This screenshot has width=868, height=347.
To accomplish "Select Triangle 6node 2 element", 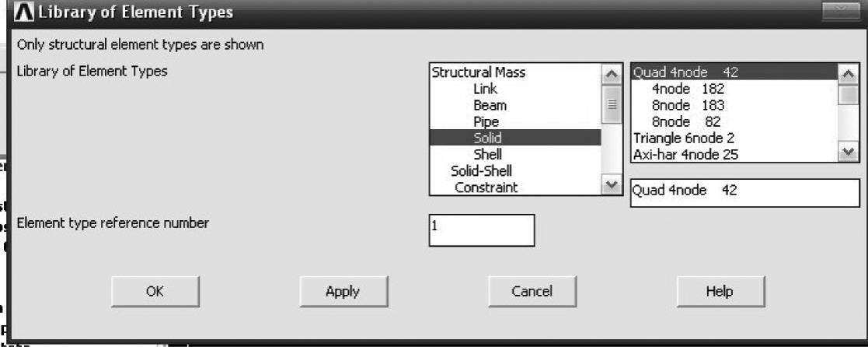I will click(684, 138).
